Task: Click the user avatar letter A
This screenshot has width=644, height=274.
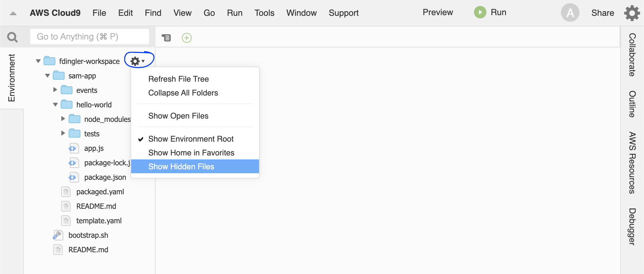Action: 570,13
